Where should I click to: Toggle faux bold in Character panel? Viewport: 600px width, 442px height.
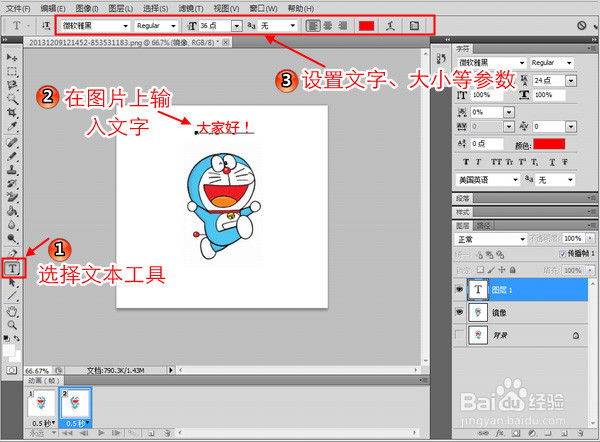point(466,162)
